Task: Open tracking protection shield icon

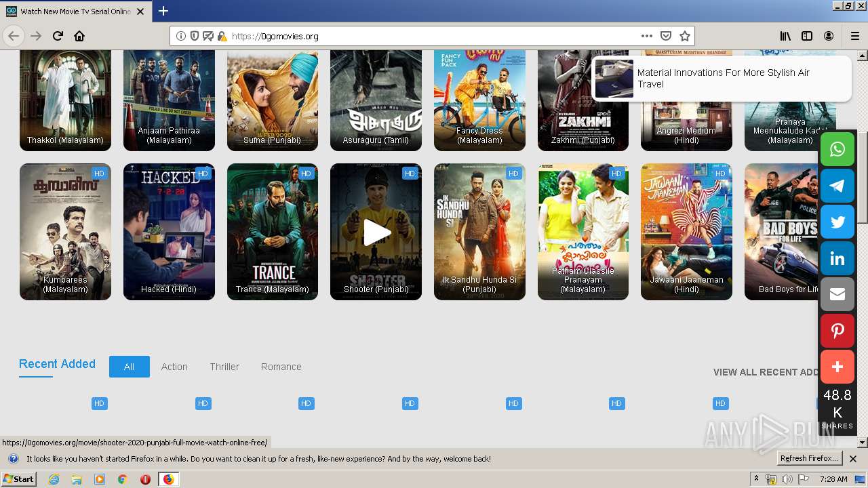Action: 195,36
